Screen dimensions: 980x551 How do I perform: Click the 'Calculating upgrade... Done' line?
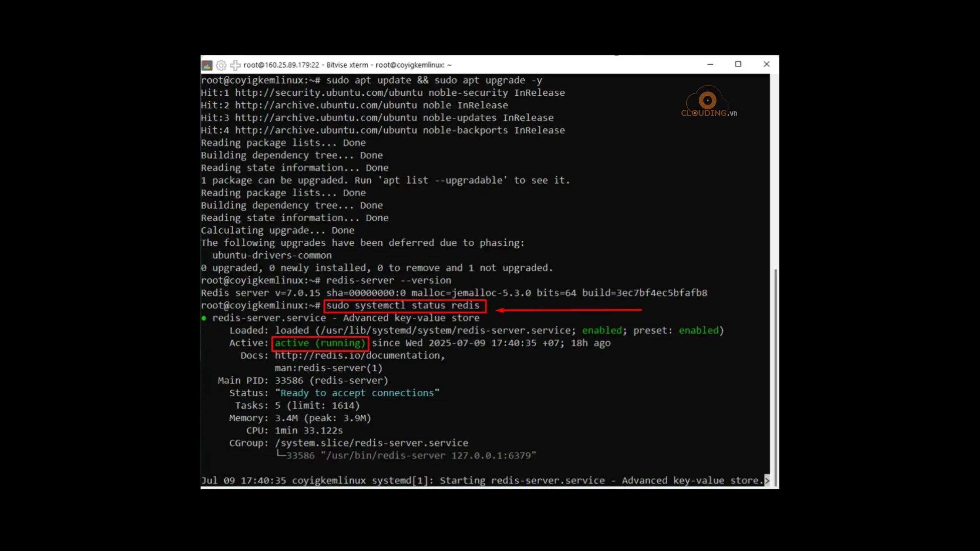coord(278,230)
